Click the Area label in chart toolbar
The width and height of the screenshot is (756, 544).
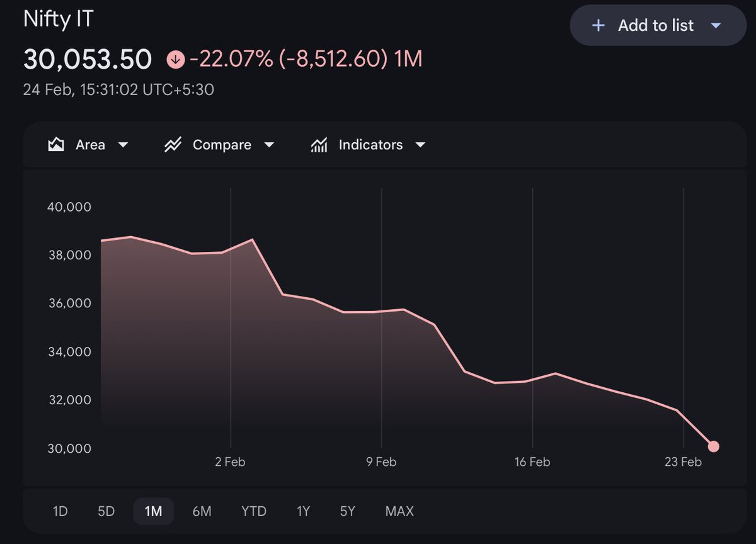tap(90, 145)
